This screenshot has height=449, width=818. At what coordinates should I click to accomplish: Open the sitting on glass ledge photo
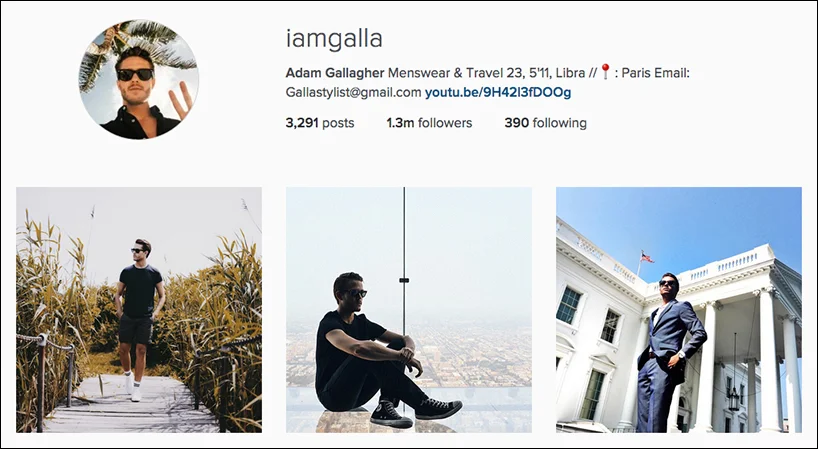point(409,310)
